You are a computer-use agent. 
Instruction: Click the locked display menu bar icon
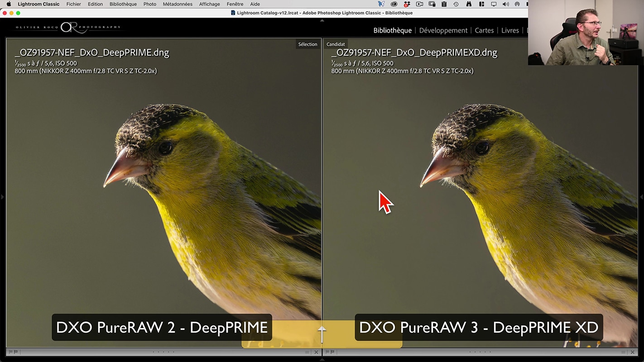click(x=432, y=4)
